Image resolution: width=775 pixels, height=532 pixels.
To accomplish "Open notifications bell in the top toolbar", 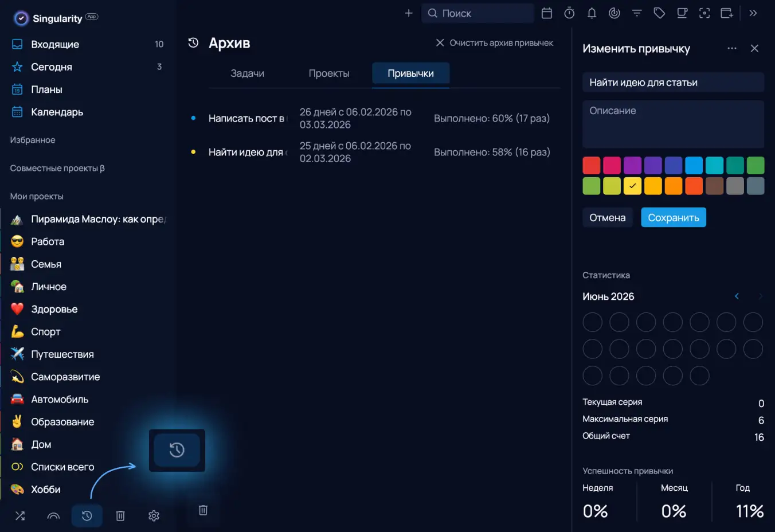I will (592, 13).
